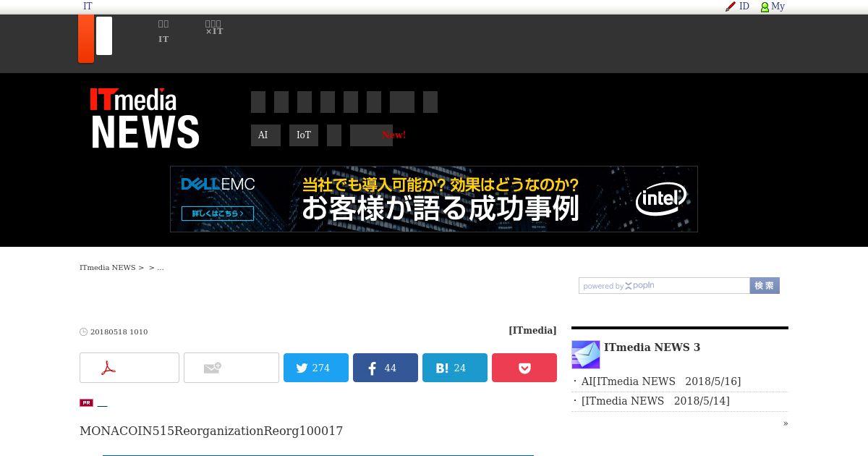Click the ITmedia NEWS logo
Viewport: 868px width, 456px height.
[x=145, y=118]
